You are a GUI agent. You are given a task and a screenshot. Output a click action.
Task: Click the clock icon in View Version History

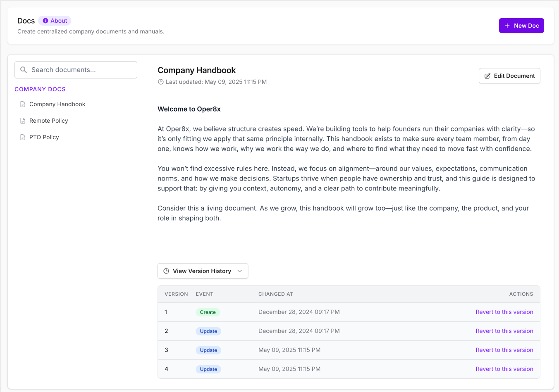pyautogui.click(x=166, y=271)
